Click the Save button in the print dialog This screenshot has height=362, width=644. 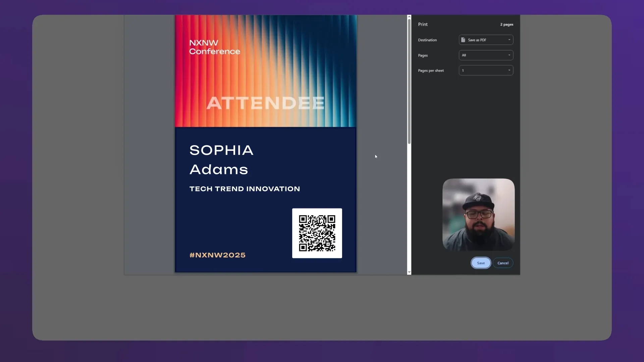pos(481,263)
